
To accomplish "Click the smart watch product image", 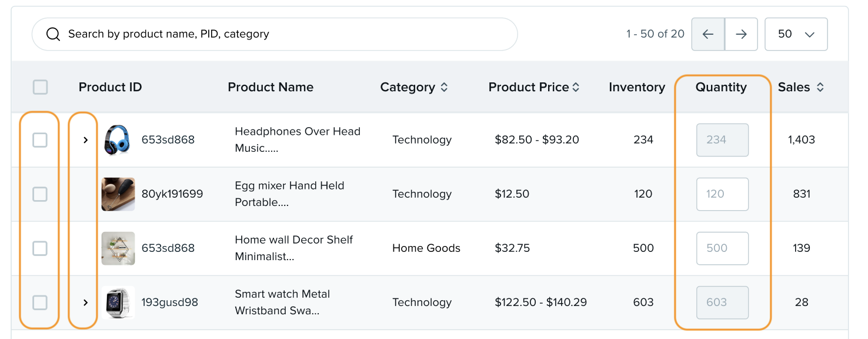I will pyautogui.click(x=118, y=302).
